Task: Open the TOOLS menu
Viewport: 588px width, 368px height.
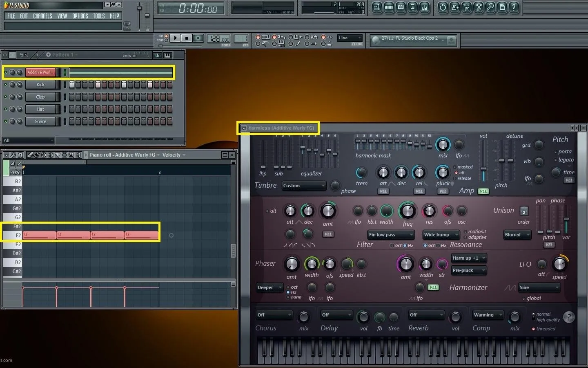Action: click(99, 16)
